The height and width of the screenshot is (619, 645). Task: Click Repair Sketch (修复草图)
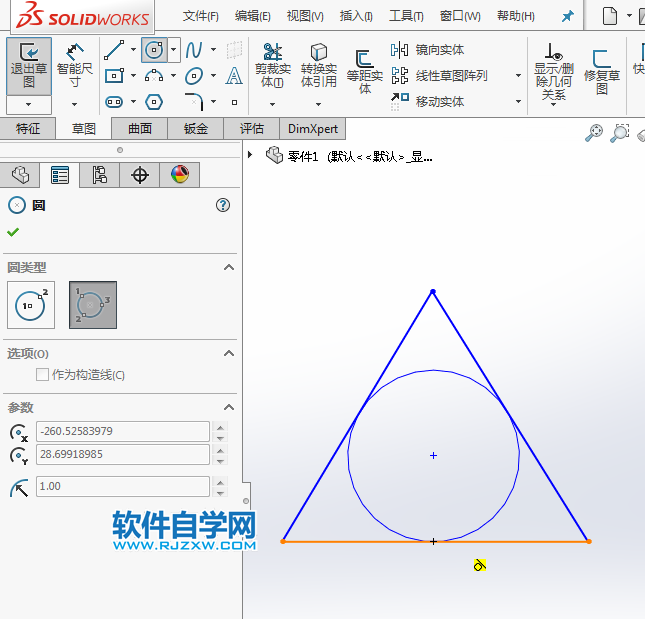tap(602, 72)
